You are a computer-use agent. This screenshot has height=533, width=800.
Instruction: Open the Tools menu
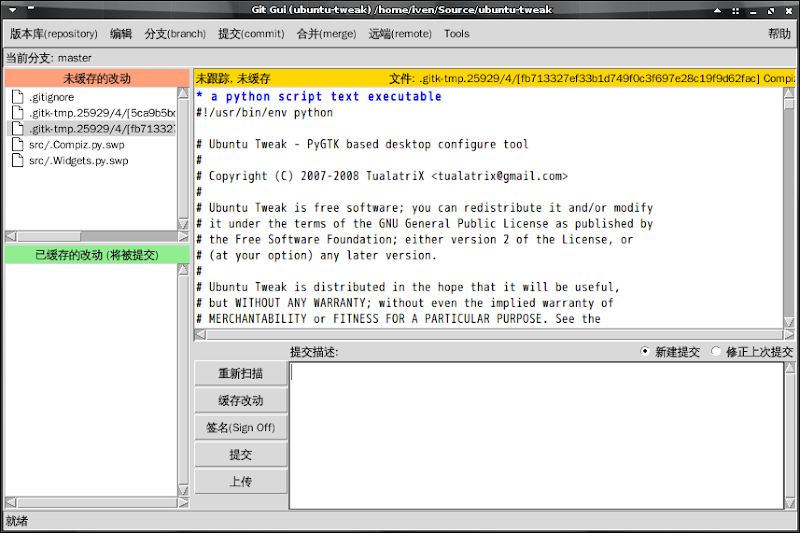457,34
